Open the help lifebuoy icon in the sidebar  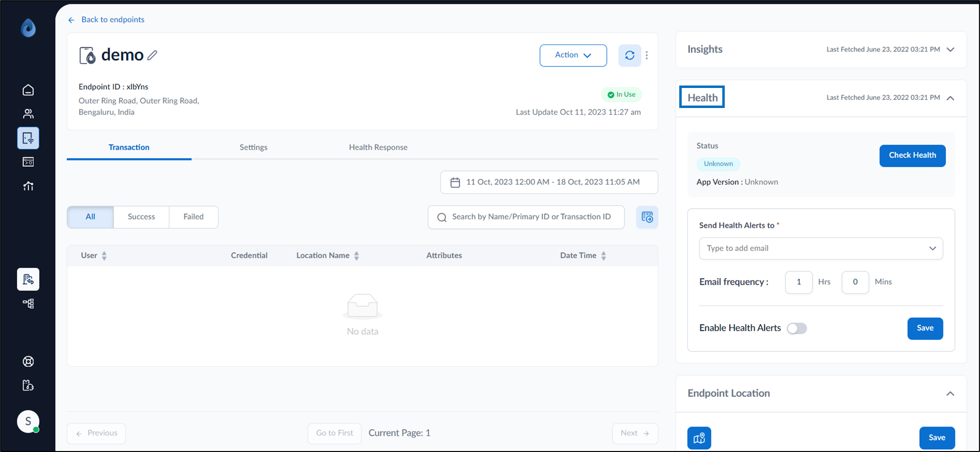point(28,362)
